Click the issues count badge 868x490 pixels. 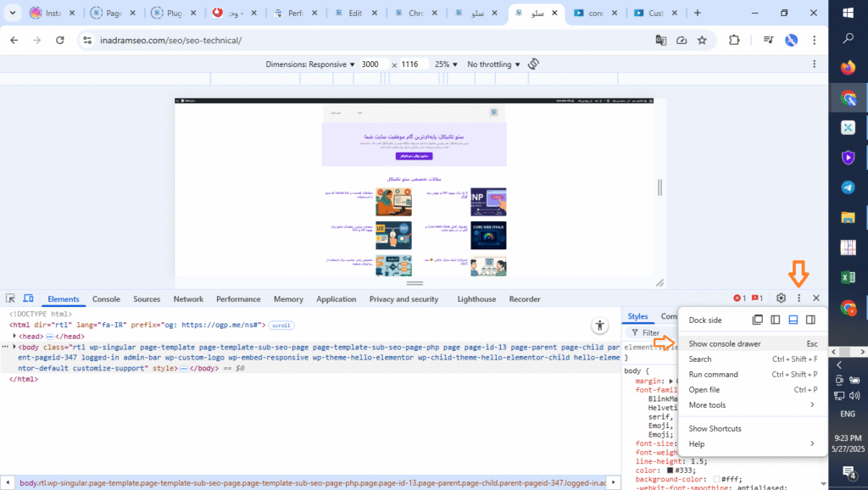[x=757, y=298]
